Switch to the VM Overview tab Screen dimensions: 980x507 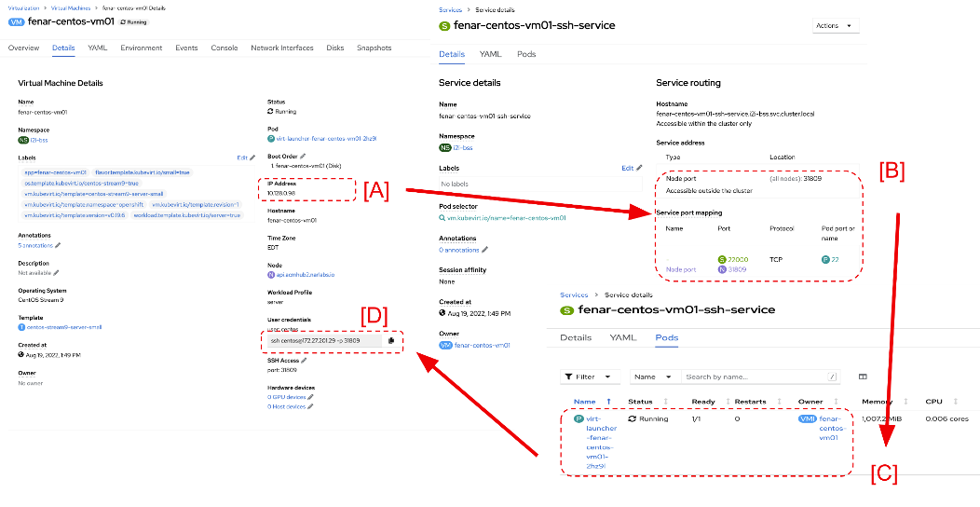23,48
